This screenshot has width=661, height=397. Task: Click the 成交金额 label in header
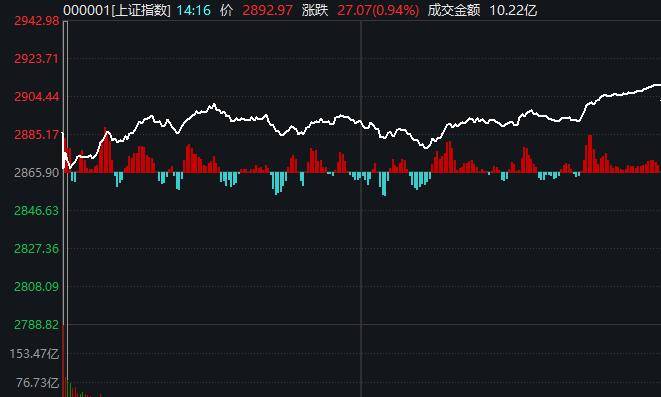coord(454,10)
